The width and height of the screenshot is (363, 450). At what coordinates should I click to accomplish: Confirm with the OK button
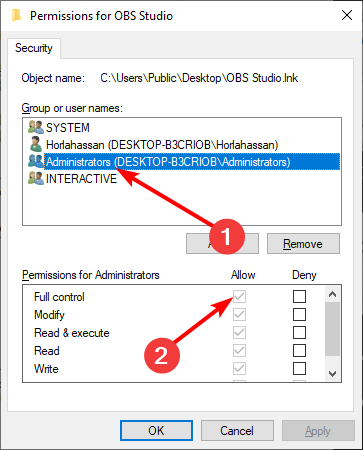[156, 431]
